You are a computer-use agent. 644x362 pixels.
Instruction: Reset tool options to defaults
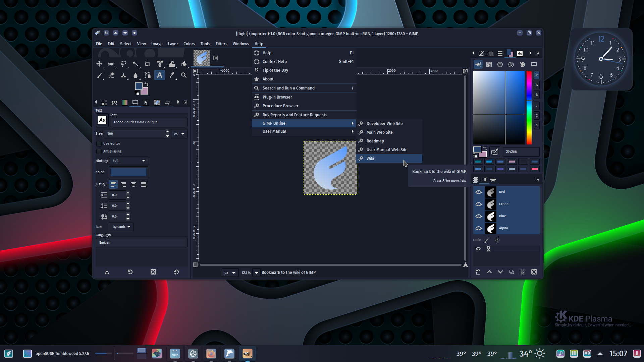176,272
